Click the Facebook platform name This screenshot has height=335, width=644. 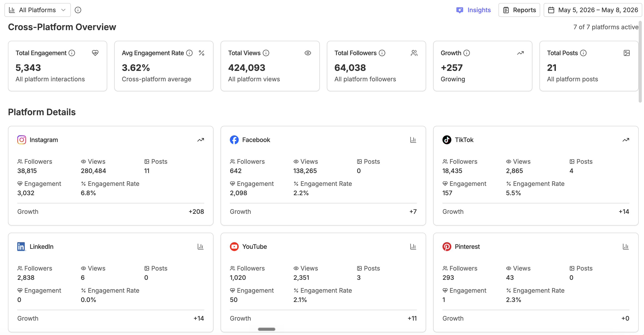(x=256, y=140)
